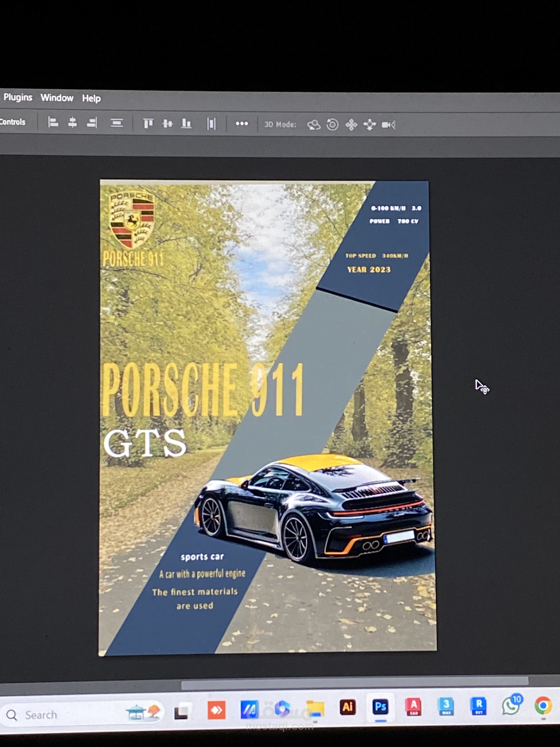Click the "POWER 700 CV" text
This screenshot has width=560, height=747.
[394, 221]
